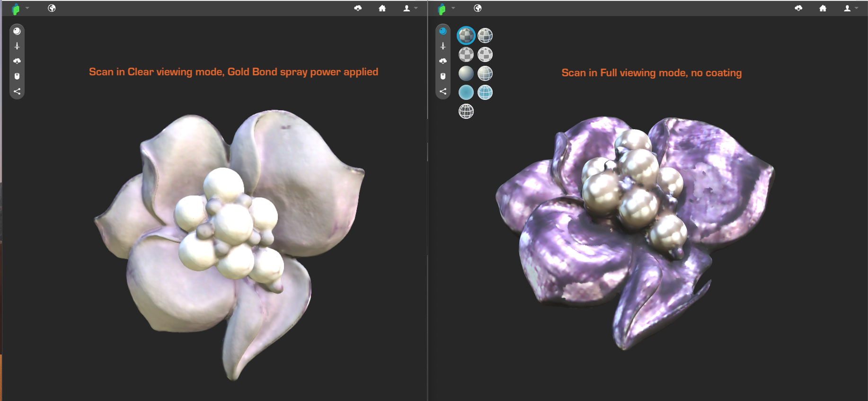The image size is (868, 401).
Task: Select flat checkered sphere with wireframe mode
Action: (485, 54)
